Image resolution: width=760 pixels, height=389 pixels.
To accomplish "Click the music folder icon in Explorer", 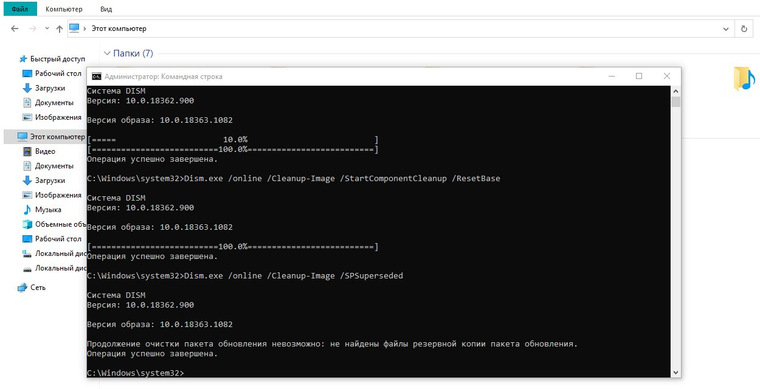I will click(x=744, y=79).
